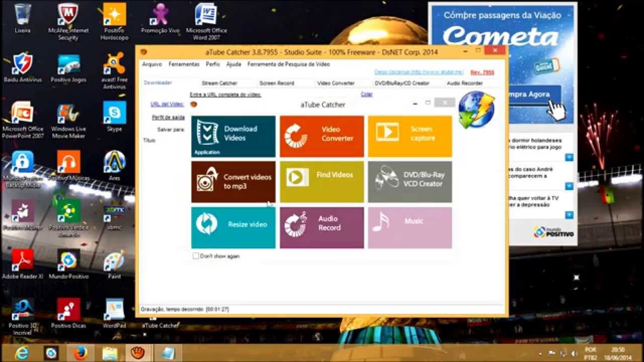Open xbmc desktop icon
The width and height of the screenshot is (644, 362).
114,215
